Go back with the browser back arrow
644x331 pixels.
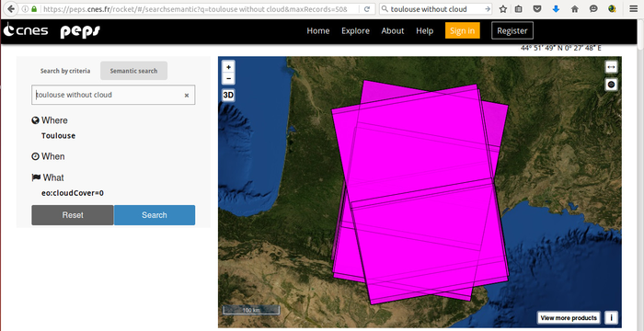(x=11, y=8)
